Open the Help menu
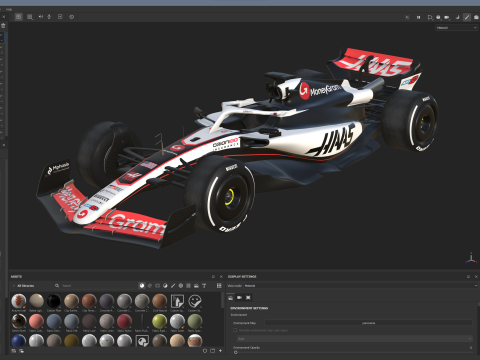 tap(9, 9)
